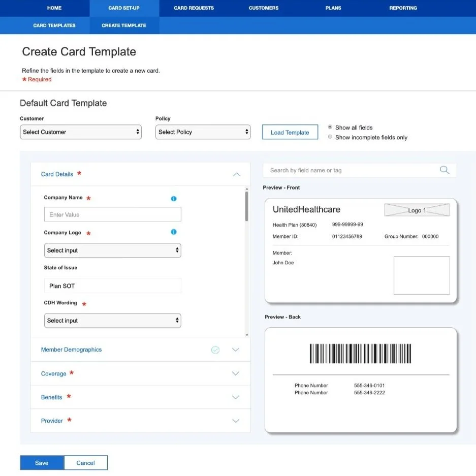Click into the Company Name Enter Value field
Screen dimensions: 476x476
pyautogui.click(x=113, y=214)
